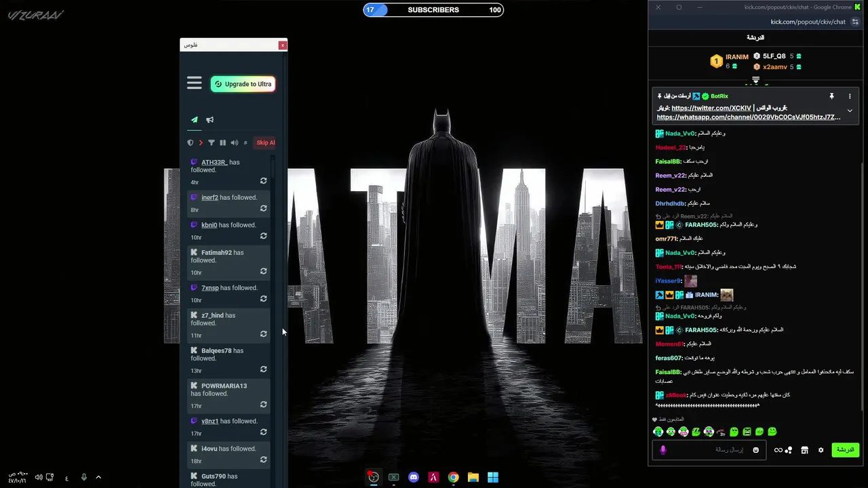Open File Explorer from the taskbar

tap(473, 477)
